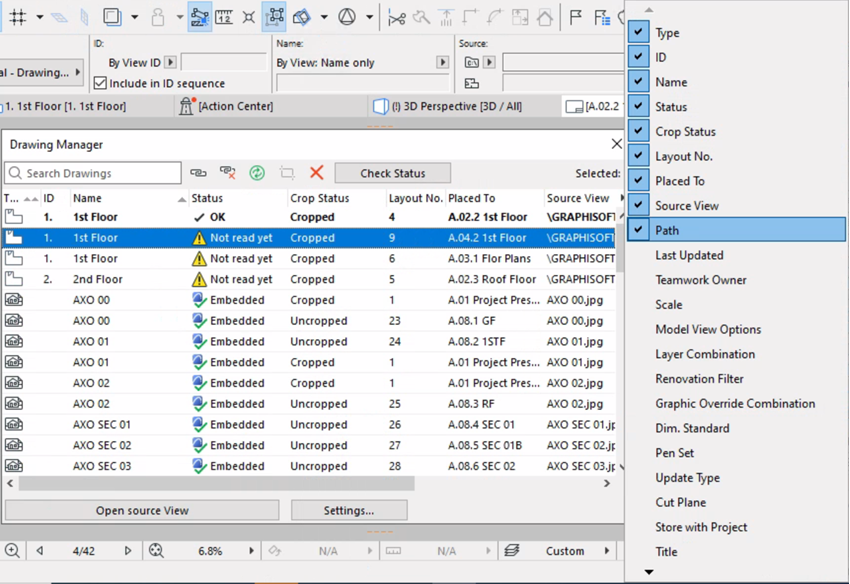Viewport: 850px width, 584px height.
Task: Click the Link Drawing To chain icon
Action: pos(198,173)
